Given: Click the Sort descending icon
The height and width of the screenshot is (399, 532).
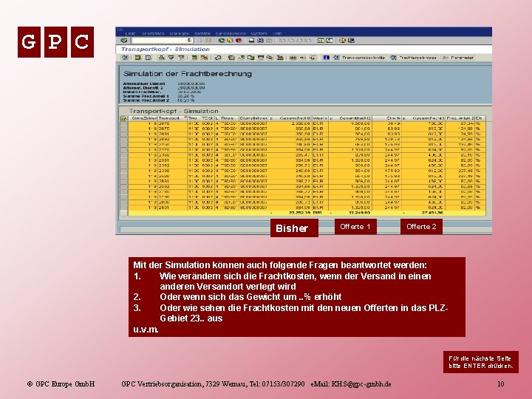Looking at the screenshot, I should (171, 58).
